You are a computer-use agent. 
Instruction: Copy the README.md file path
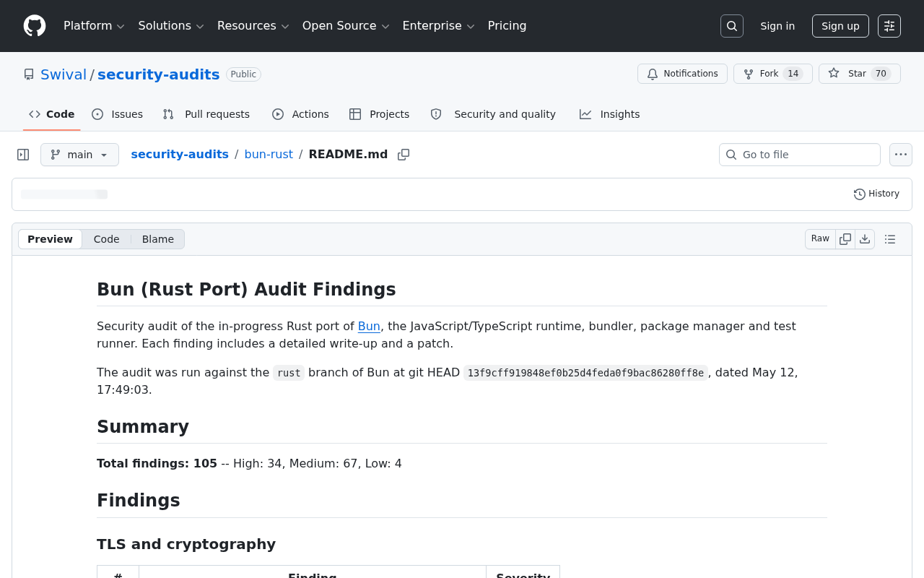coord(404,155)
